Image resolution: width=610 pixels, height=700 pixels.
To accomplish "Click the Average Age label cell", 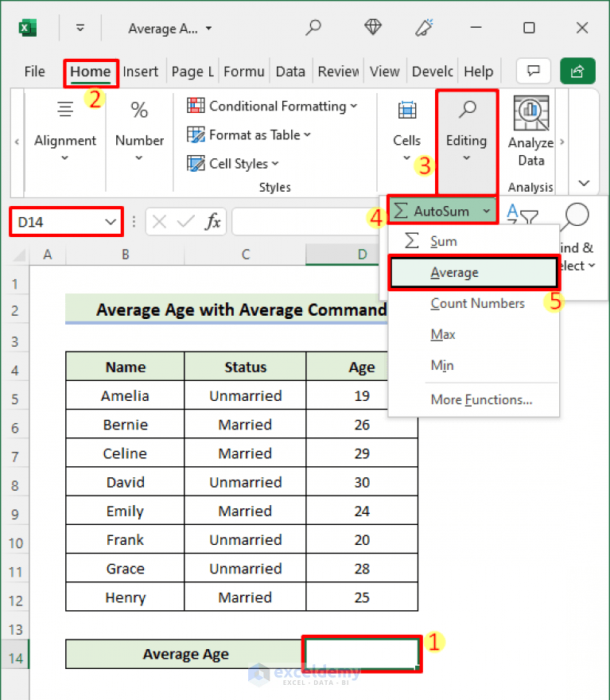I will click(185, 654).
